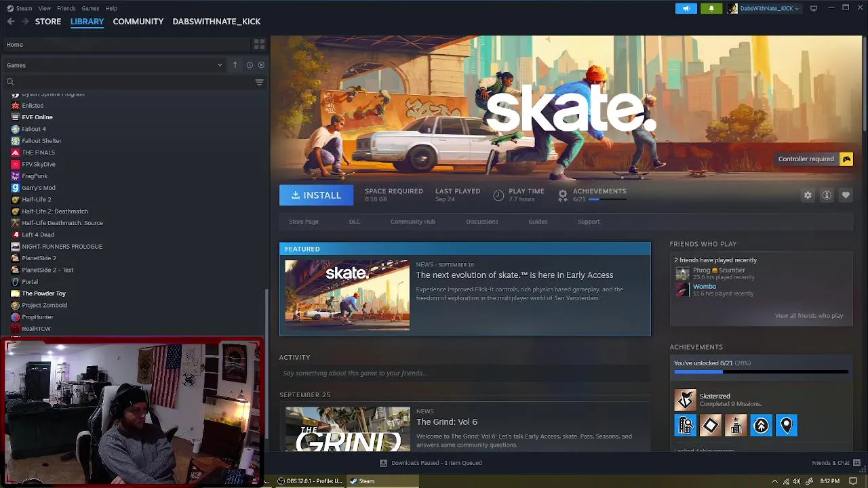868x488 pixels.
Task: Click the achievements progress bar 6/21
Action: click(761, 372)
